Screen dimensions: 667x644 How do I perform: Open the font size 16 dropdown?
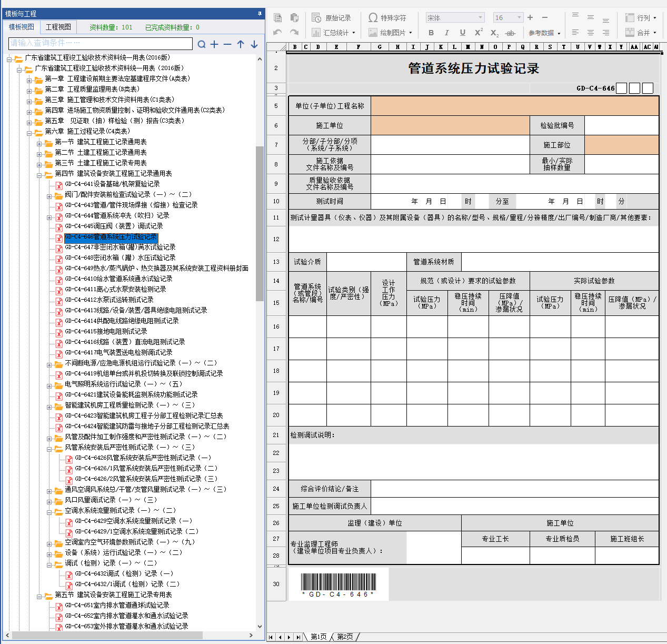tap(519, 17)
